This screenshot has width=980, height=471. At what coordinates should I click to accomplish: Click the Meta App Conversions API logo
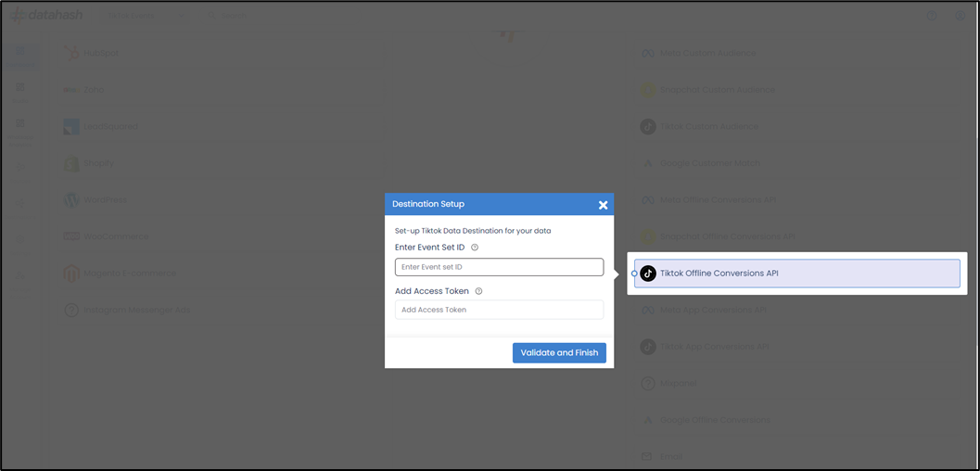[648, 311]
